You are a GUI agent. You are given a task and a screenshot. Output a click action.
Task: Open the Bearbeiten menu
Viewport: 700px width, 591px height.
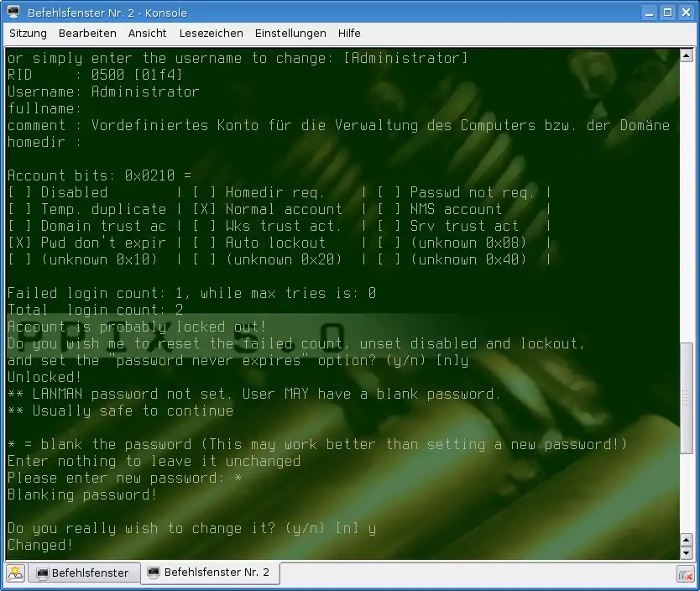[x=87, y=34]
